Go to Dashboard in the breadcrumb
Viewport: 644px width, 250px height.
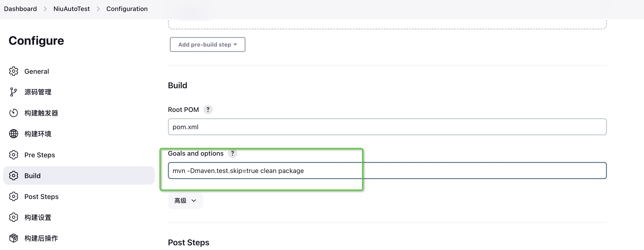(20, 9)
